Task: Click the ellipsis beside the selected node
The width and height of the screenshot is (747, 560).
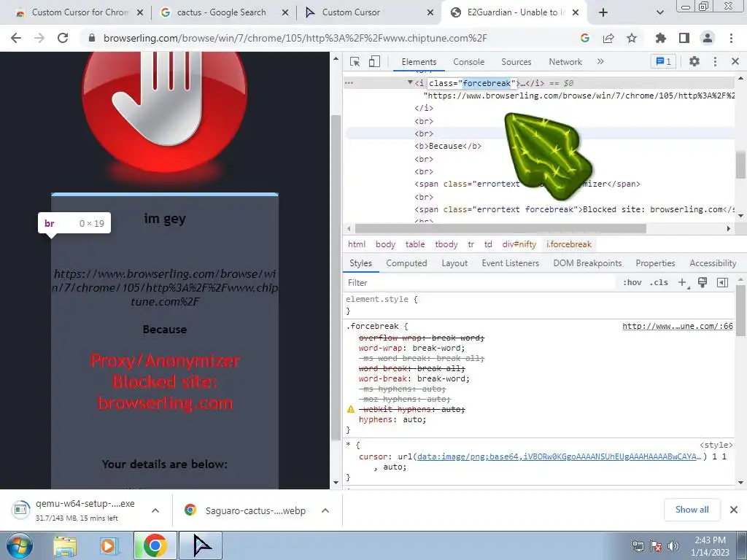Action: [349, 83]
